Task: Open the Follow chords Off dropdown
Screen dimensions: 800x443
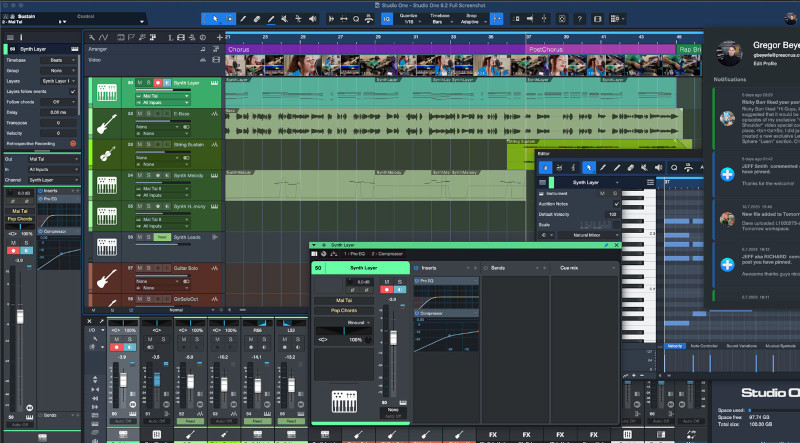Action: click(58, 102)
